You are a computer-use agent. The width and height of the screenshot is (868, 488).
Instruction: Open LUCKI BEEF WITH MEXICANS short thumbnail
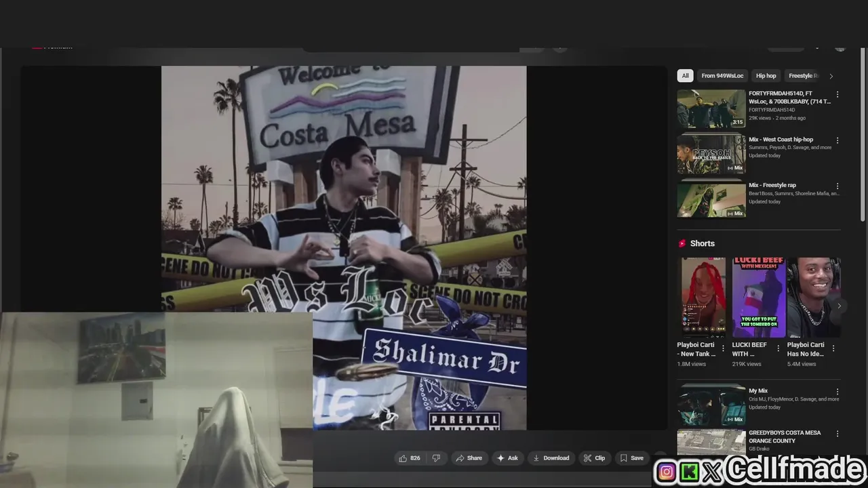(x=759, y=298)
